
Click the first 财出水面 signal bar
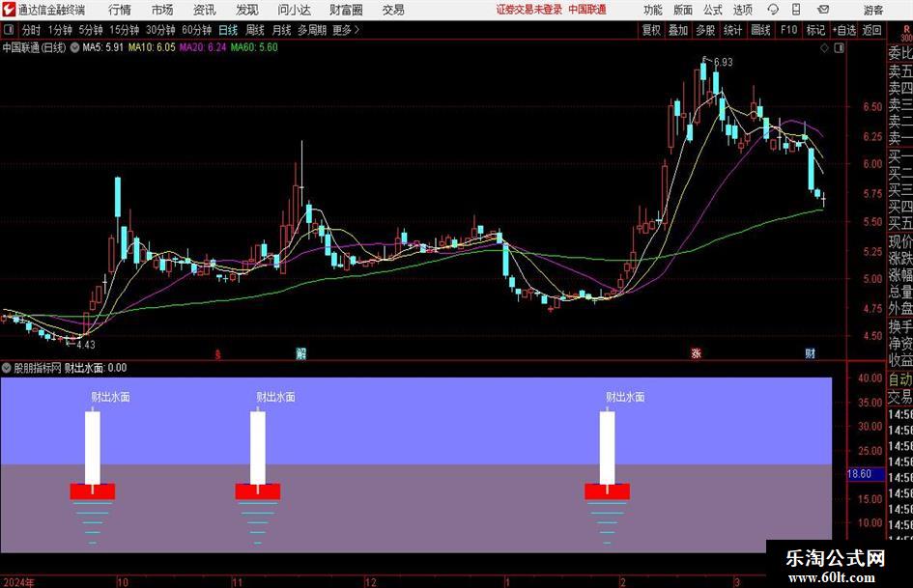tap(93, 448)
